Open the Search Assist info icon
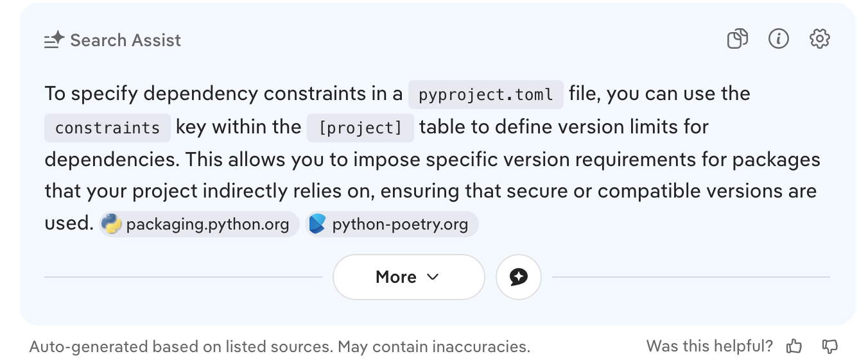The image size is (868, 363). (x=778, y=39)
